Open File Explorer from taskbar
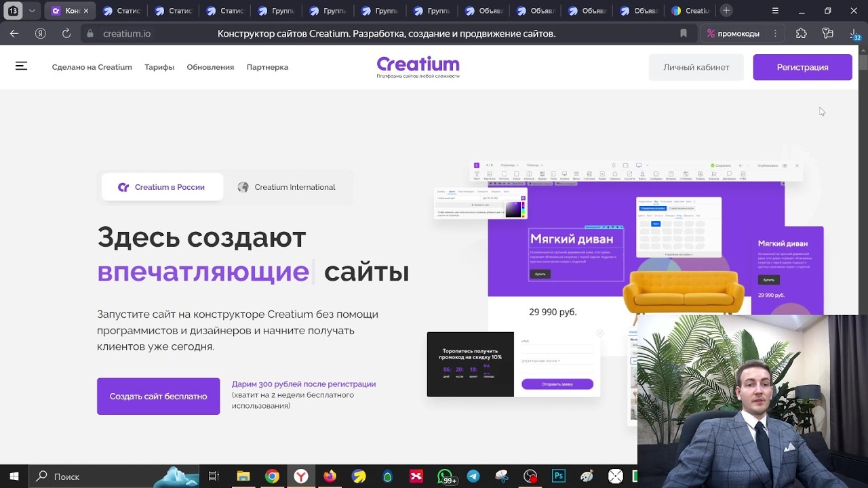The image size is (868, 488). (x=243, y=476)
